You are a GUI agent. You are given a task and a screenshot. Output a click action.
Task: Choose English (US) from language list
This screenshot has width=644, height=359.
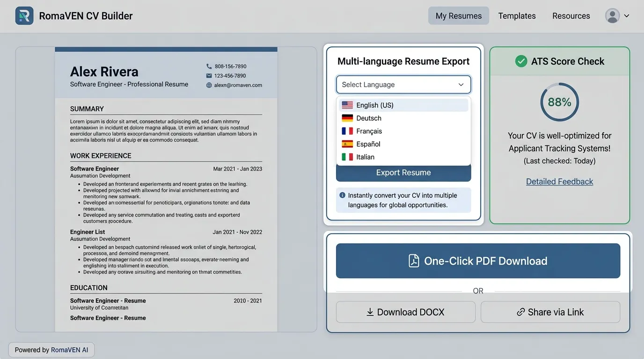tap(403, 105)
